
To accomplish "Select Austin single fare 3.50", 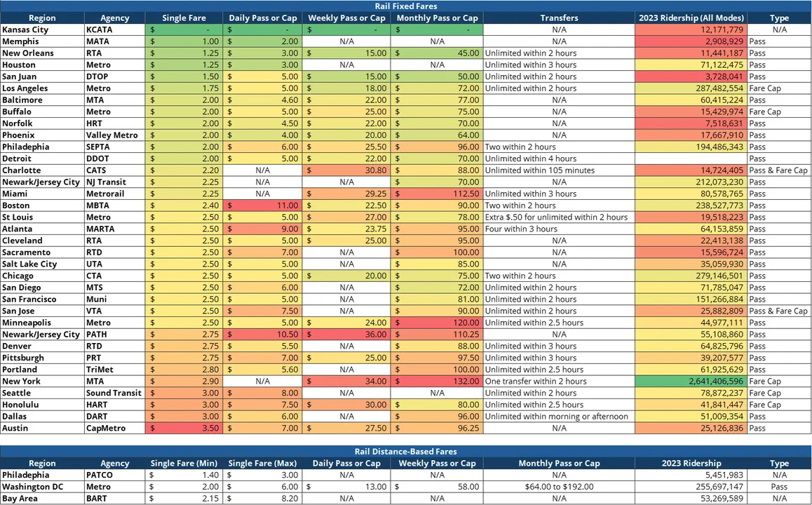I will pyautogui.click(x=184, y=429).
